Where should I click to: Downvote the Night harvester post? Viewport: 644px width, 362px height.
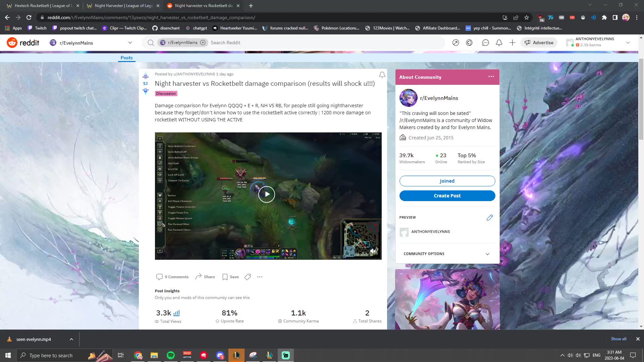(x=145, y=91)
